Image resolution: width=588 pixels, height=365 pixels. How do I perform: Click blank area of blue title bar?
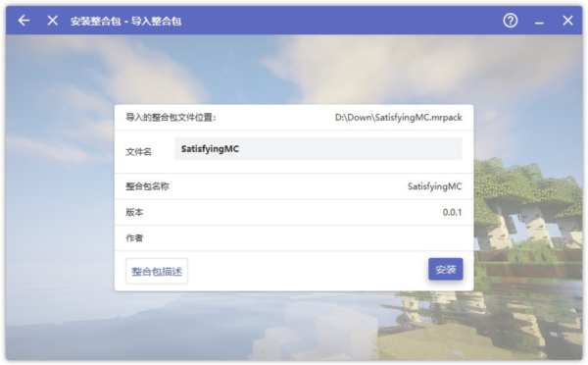coord(337,21)
